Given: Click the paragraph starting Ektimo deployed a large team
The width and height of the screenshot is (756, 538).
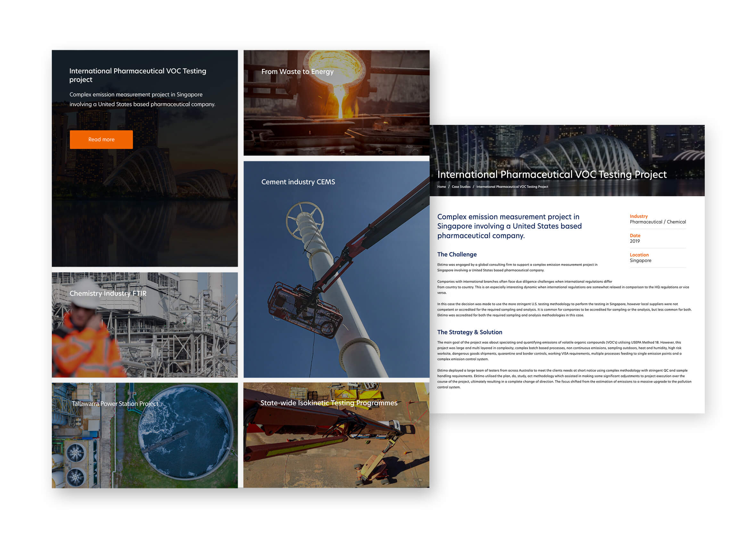Looking at the screenshot, I should tap(564, 379).
